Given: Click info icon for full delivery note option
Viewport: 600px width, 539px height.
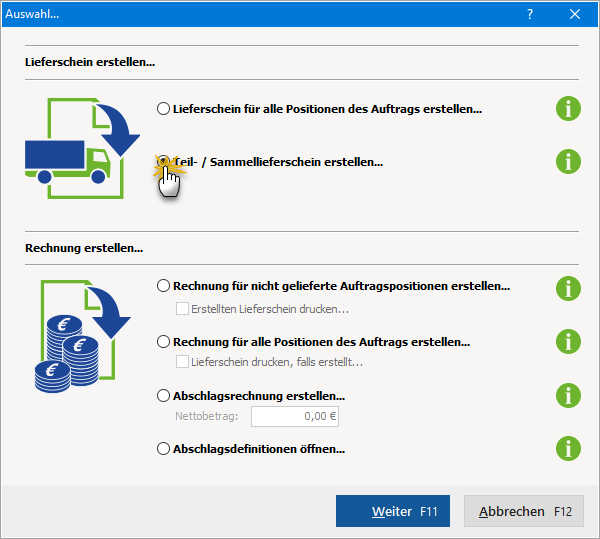Looking at the screenshot, I should pyautogui.click(x=568, y=109).
